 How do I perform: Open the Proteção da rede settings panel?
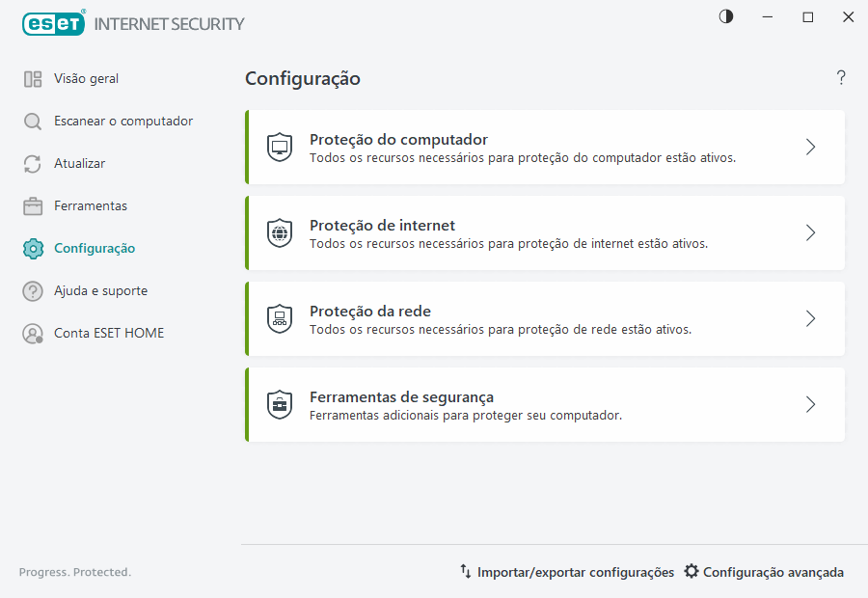(x=810, y=318)
